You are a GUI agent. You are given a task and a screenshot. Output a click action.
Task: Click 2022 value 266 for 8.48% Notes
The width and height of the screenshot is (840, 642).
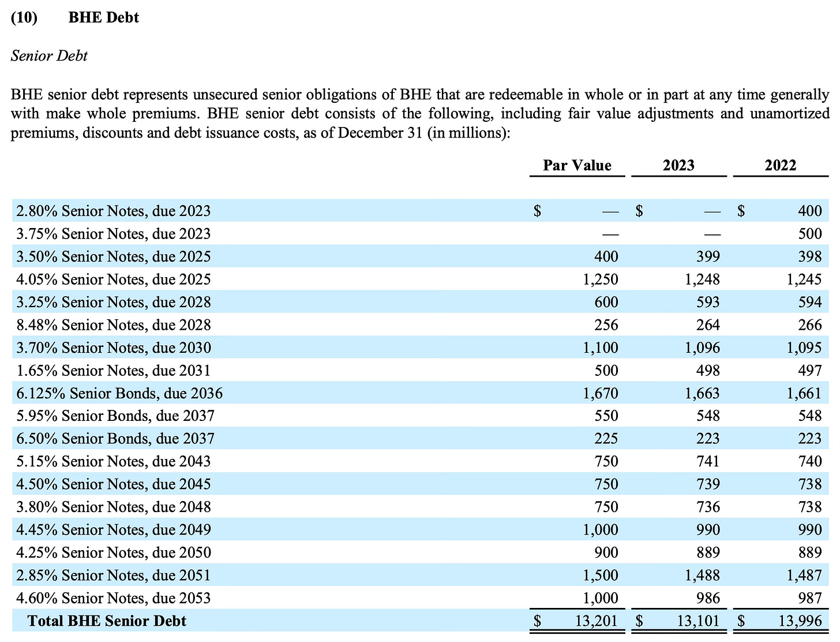(810, 325)
